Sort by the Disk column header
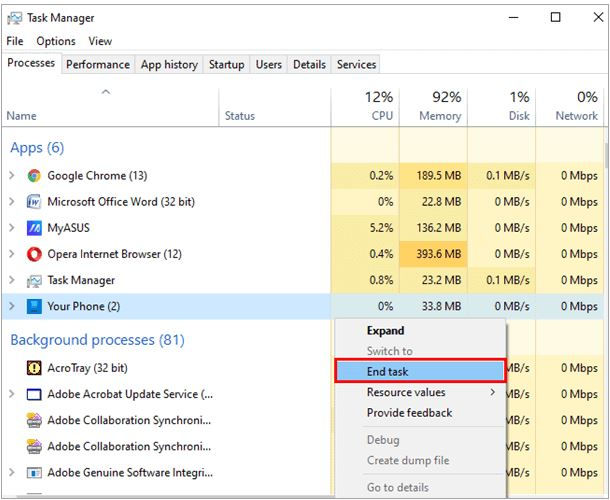 (501, 108)
